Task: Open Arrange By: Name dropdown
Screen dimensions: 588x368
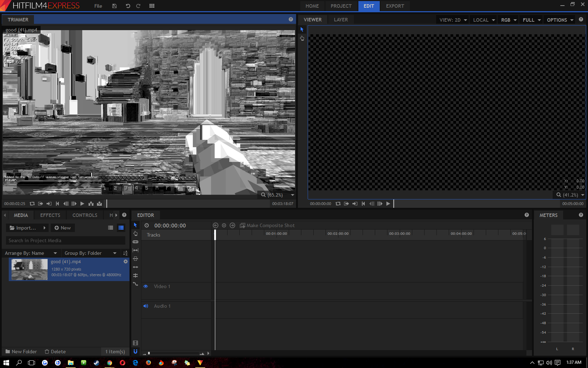Action: [31, 253]
